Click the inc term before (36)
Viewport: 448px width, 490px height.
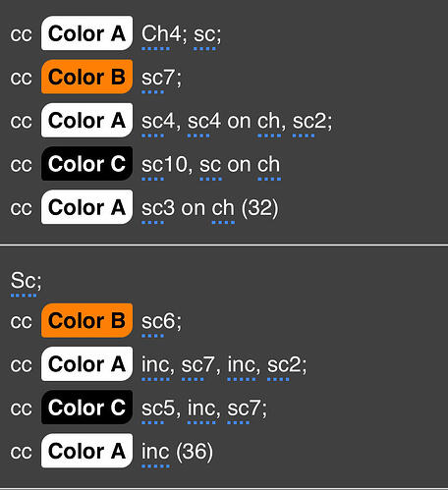(x=156, y=452)
